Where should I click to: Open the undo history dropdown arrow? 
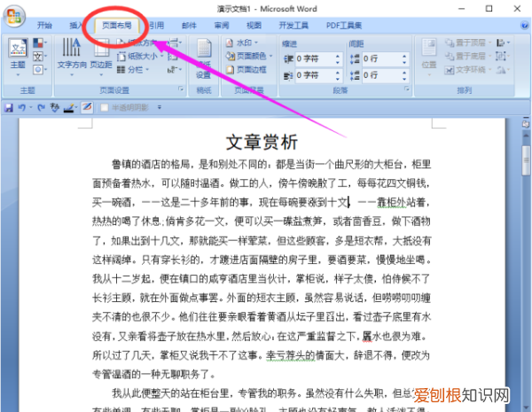coord(30,108)
